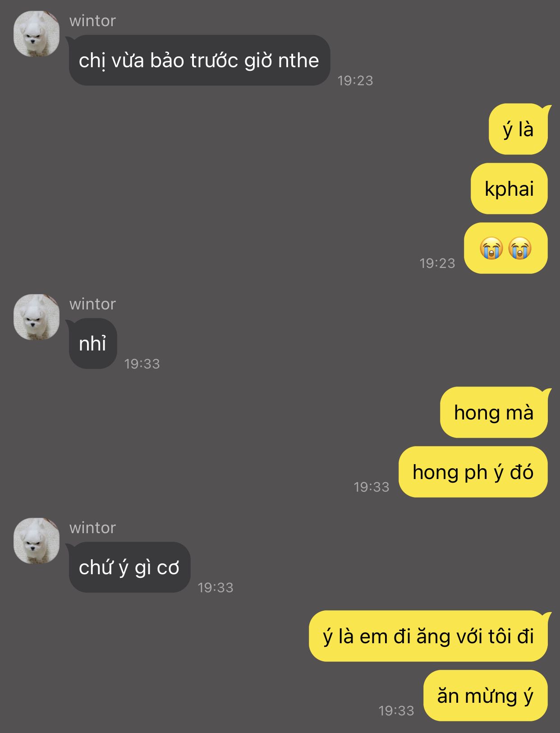The image size is (560, 733).
Task: Tap the crying emojis message bubble
Action: click(x=506, y=248)
